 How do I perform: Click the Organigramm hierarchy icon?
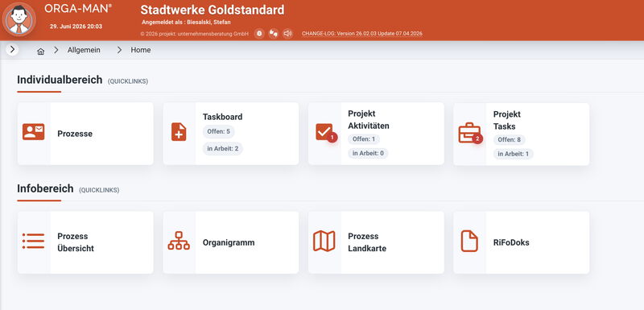coord(179,241)
